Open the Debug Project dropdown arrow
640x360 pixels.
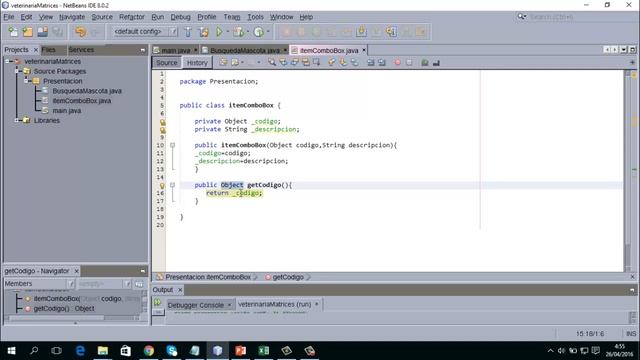248,31
